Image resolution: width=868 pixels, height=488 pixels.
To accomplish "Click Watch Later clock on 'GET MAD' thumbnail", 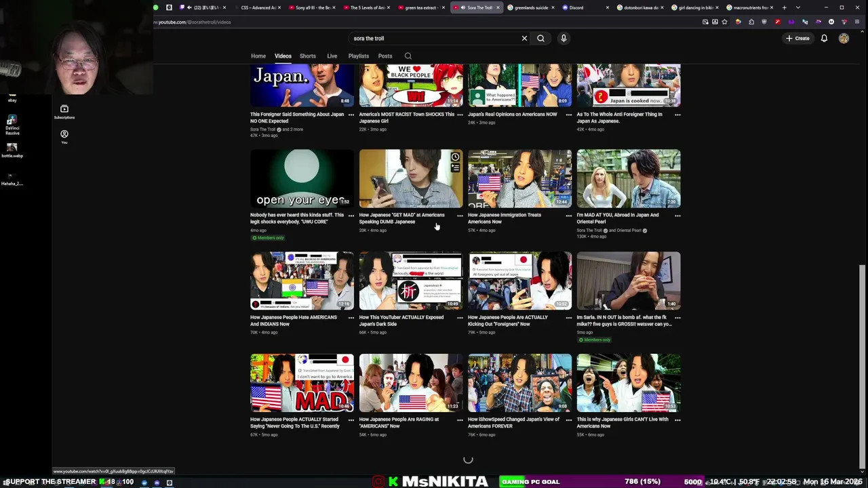I will tap(455, 157).
